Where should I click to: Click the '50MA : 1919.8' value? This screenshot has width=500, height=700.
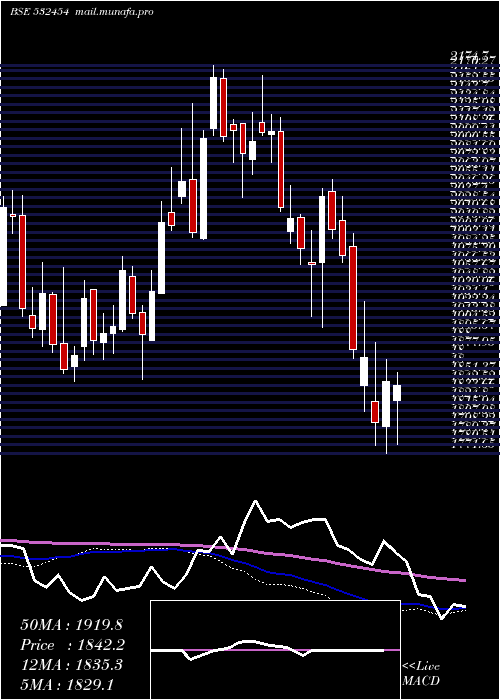(x=72, y=625)
